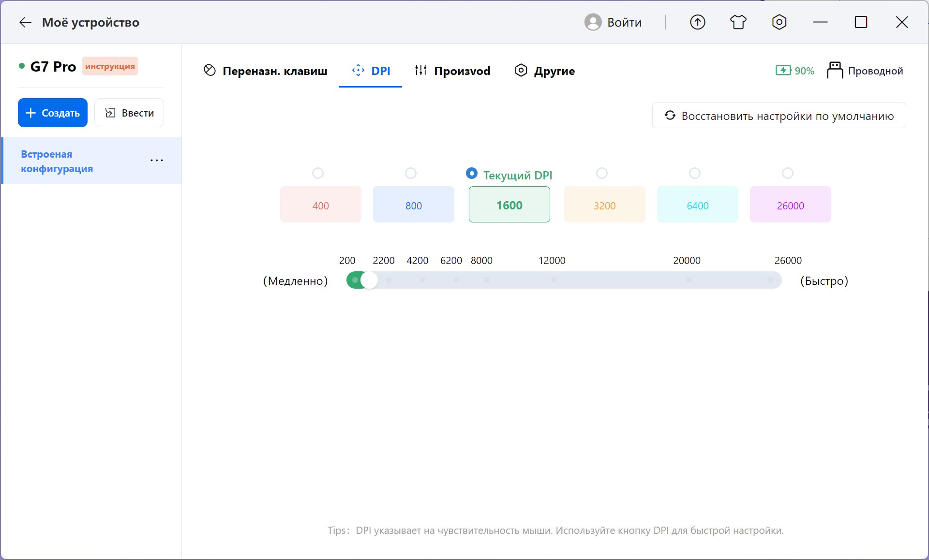Click the battery 90% indicator
The image size is (929, 560).
pos(794,71)
